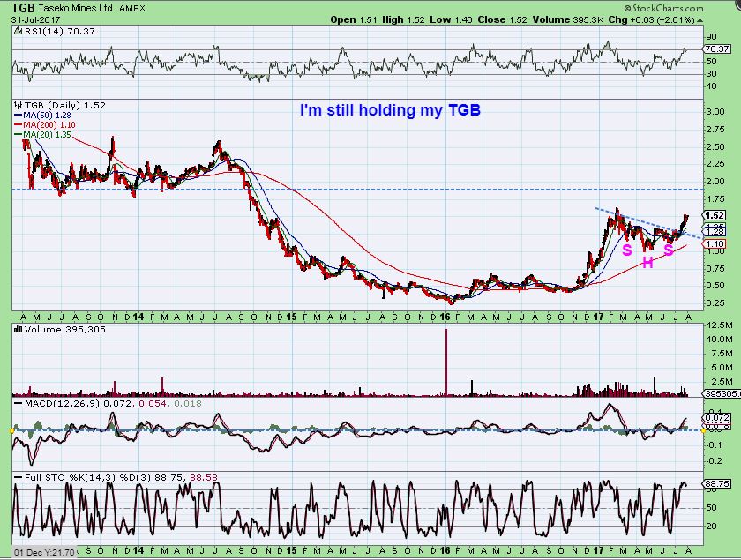The width and height of the screenshot is (741, 560).
Task: Click the MACD legend line dash icon
Action: pos(19,404)
